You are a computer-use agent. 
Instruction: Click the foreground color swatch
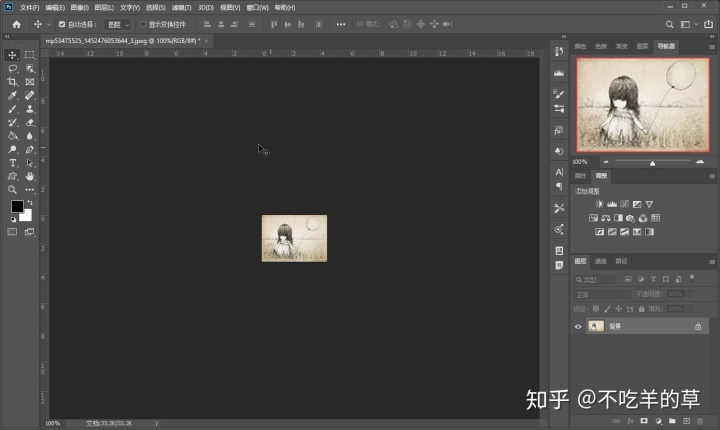click(x=17, y=207)
